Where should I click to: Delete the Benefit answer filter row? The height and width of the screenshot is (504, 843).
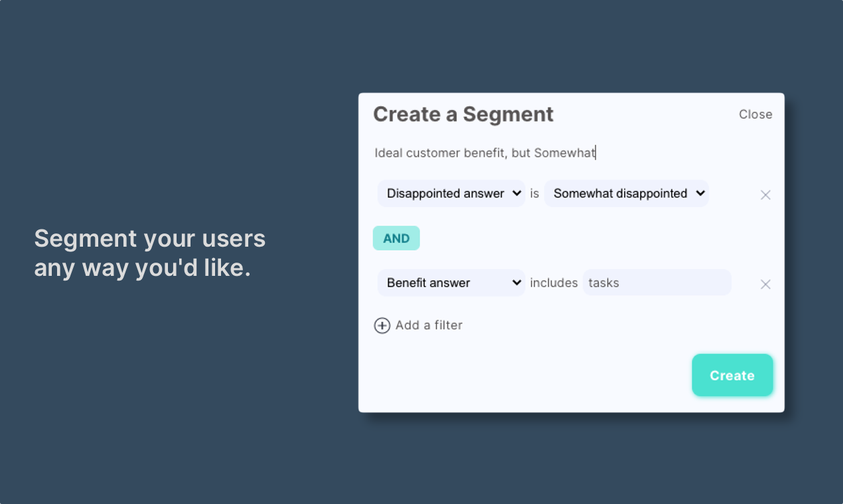point(765,284)
